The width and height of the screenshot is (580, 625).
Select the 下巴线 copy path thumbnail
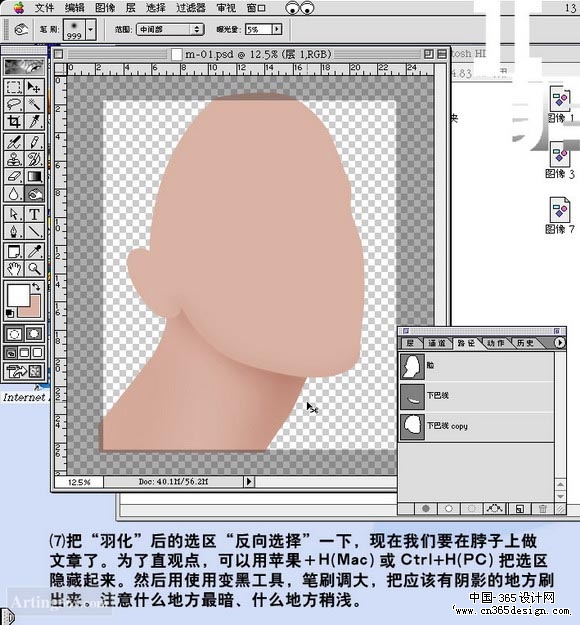click(412, 426)
